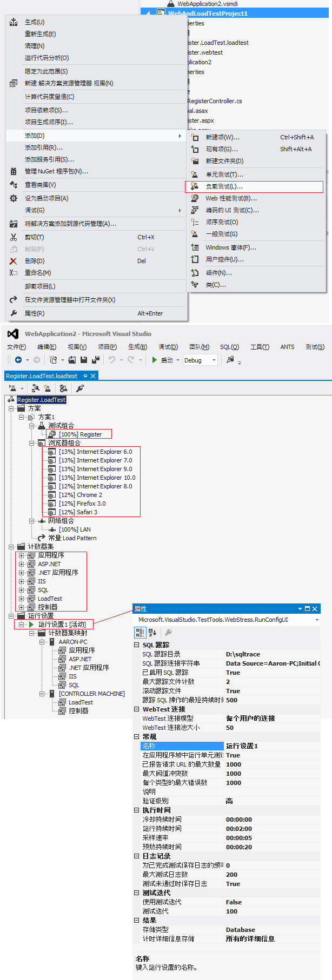Choose 新建项(W)... in the submenu
Viewport: 332px width, 980px height.
(x=256, y=137)
